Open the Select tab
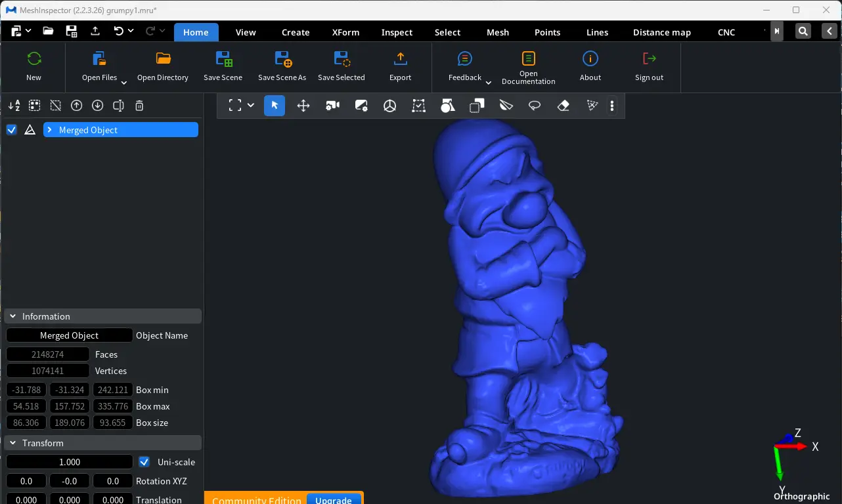 point(447,32)
